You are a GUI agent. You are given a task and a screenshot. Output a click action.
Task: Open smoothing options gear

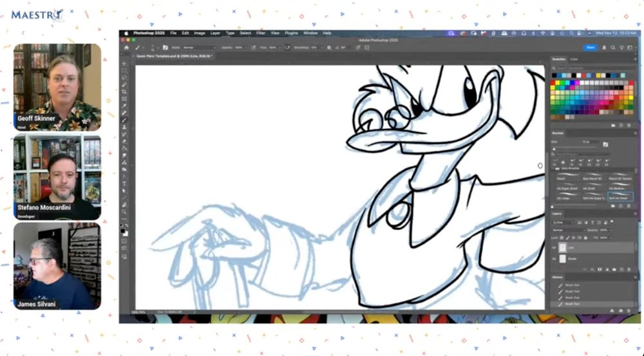329,48
